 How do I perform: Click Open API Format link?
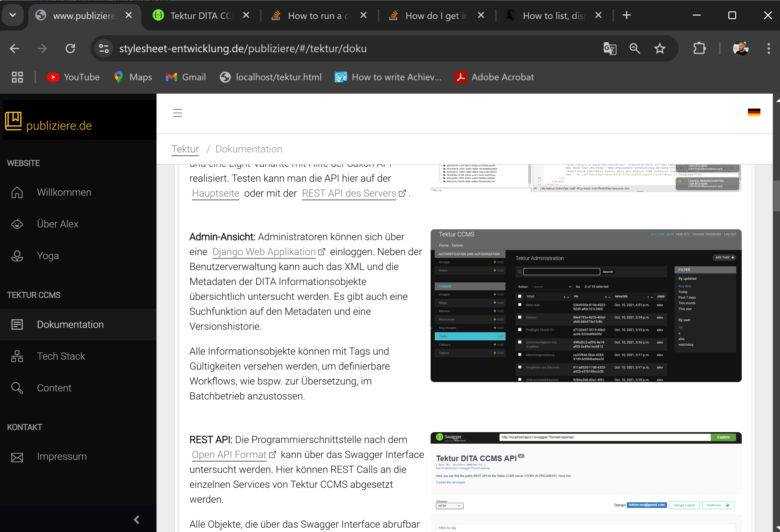[x=229, y=455]
